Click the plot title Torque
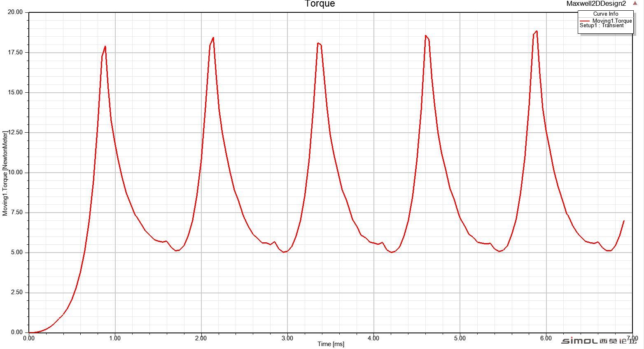Screen dimensions: 644x349 point(320,4)
